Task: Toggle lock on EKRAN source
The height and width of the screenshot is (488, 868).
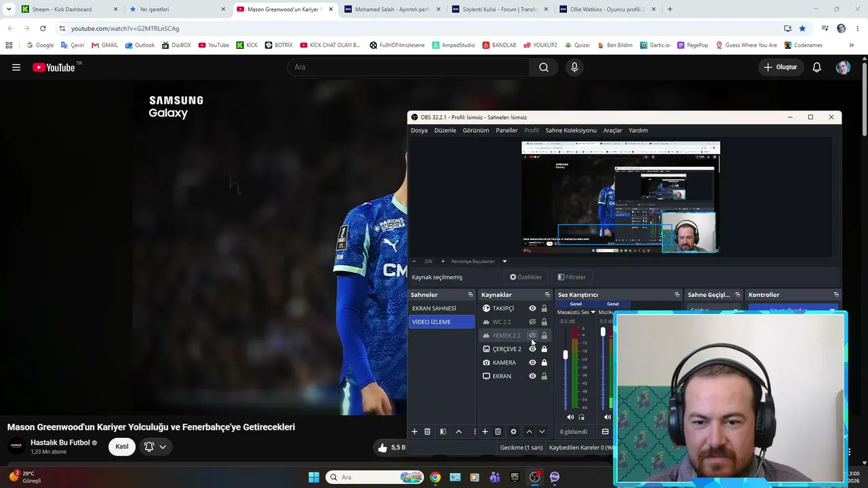Action: pyautogui.click(x=544, y=376)
